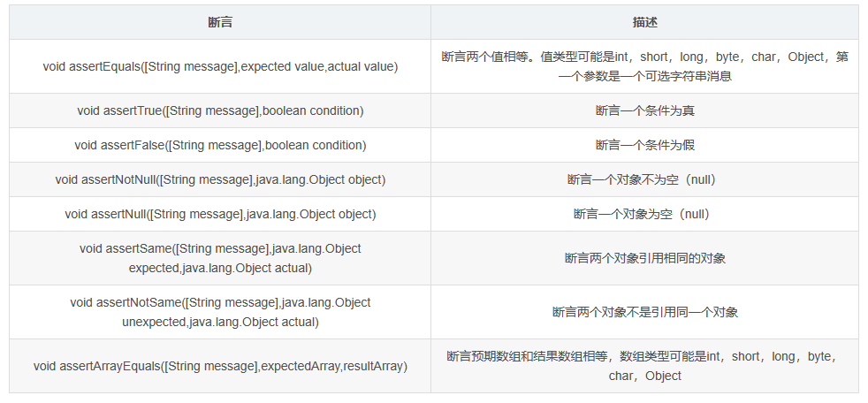This screenshot has height=403, width=868.
Task: Select the assertArrayEquals method signature cell
Action: 220,366
